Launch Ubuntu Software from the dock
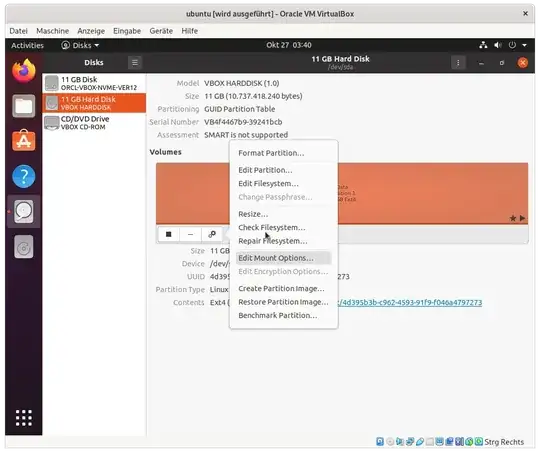The height and width of the screenshot is (453, 540). tap(24, 141)
